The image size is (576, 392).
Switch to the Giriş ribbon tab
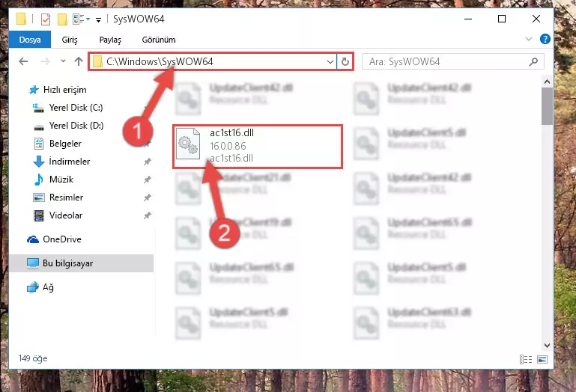tap(70, 40)
